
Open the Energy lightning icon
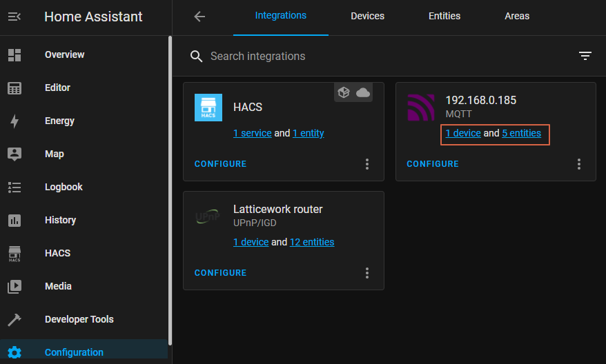coord(14,121)
